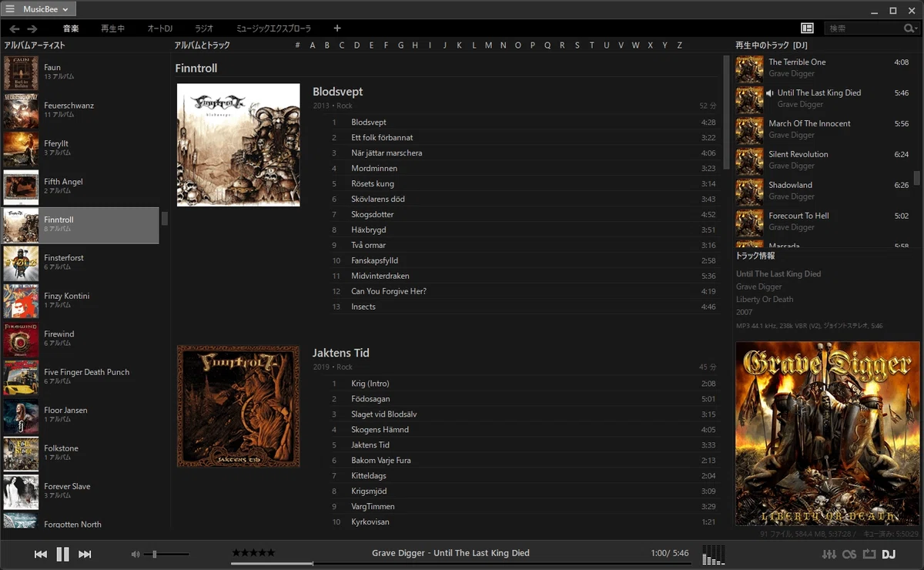Image resolution: width=924 pixels, height=570 pixels.
Task: Set the five-star rating for playing track
Action: click(253, 553)
